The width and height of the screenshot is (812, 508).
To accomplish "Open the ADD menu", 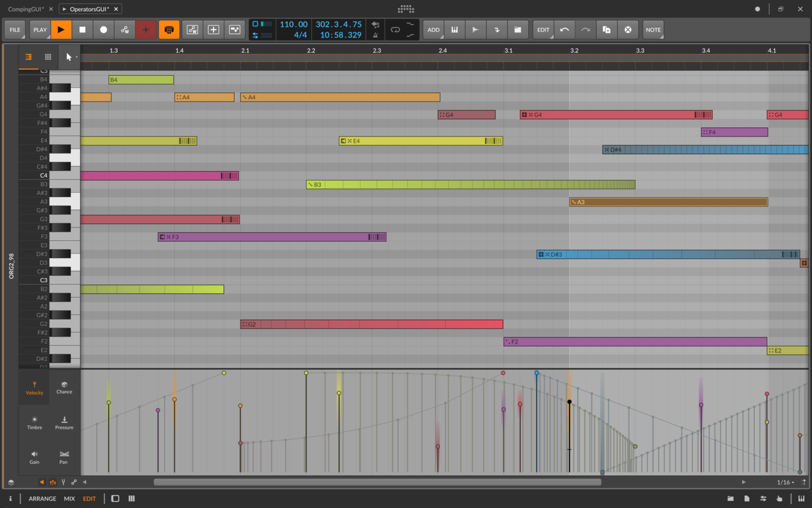I will point(433,30).
